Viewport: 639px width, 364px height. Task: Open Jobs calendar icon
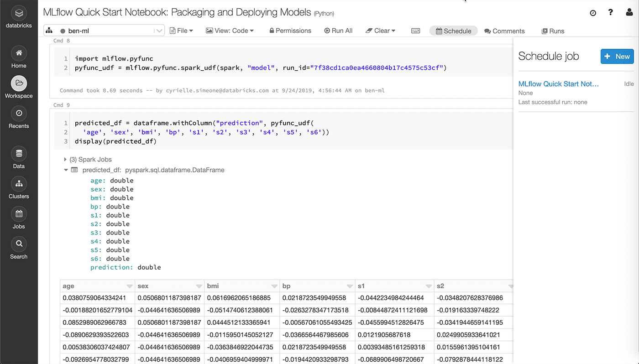point(19,214)
